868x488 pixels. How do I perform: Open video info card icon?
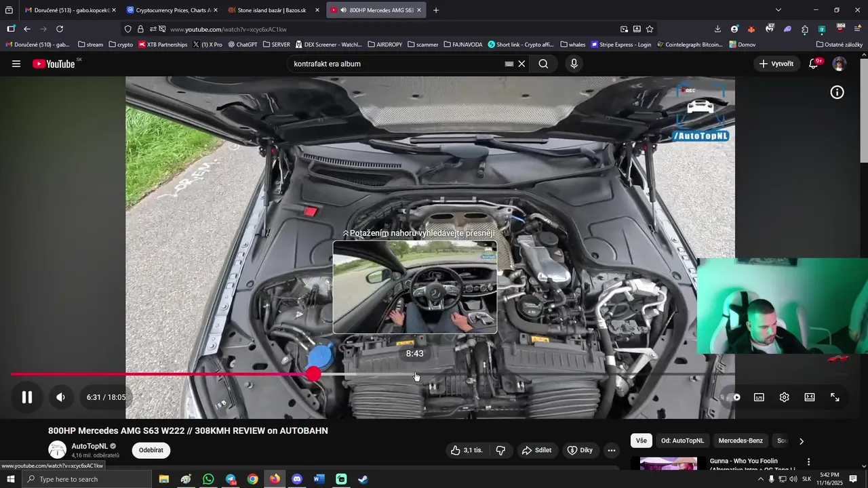point(837,92)
